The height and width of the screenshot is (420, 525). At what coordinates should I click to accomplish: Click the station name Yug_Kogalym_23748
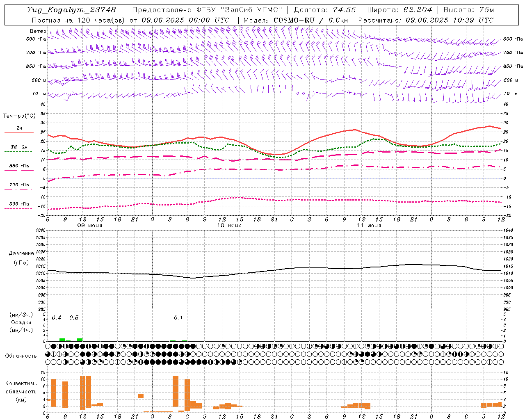pos(71,10)
